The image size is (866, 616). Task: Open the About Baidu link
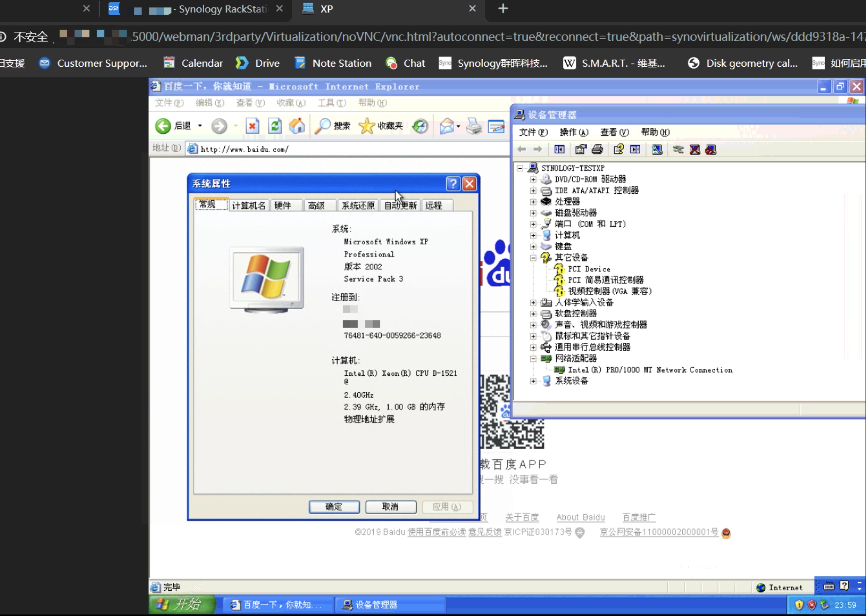pyautogui.click(x=580, y=517)
